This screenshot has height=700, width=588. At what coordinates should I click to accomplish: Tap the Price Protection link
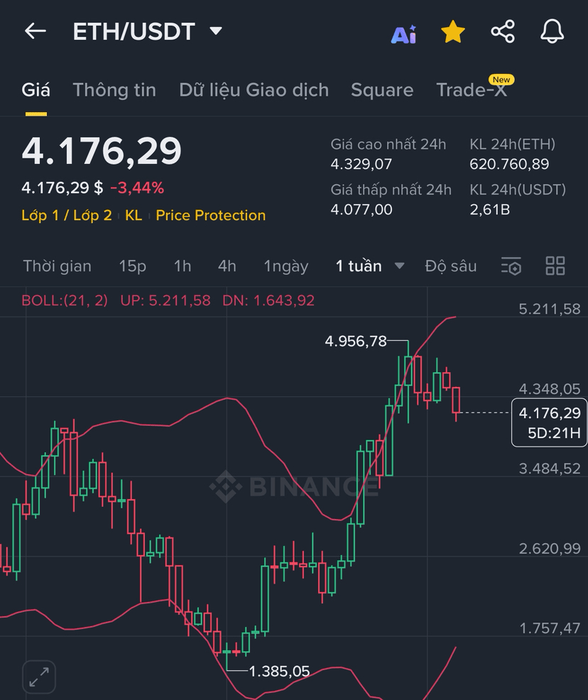pyautogui.click(x=210, y=215)
